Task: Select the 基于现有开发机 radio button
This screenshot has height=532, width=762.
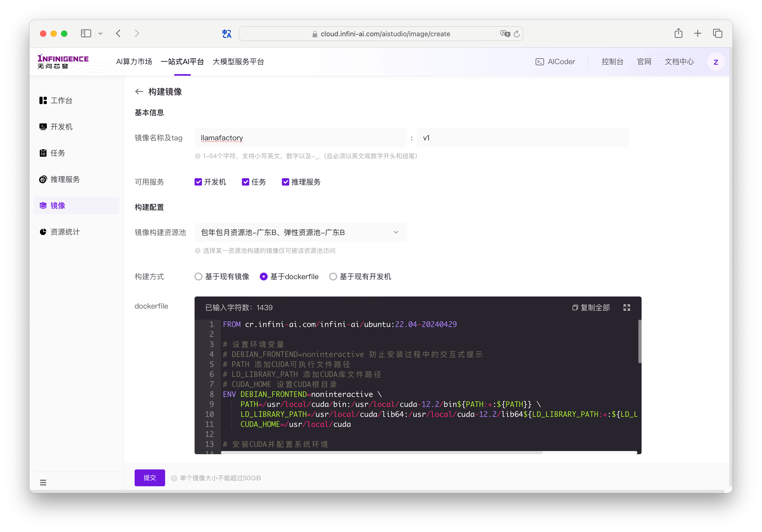Action: [333, 277]
